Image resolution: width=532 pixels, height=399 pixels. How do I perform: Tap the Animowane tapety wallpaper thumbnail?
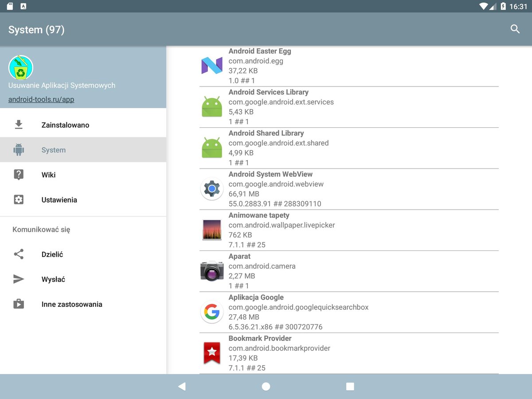coord(212,230)
